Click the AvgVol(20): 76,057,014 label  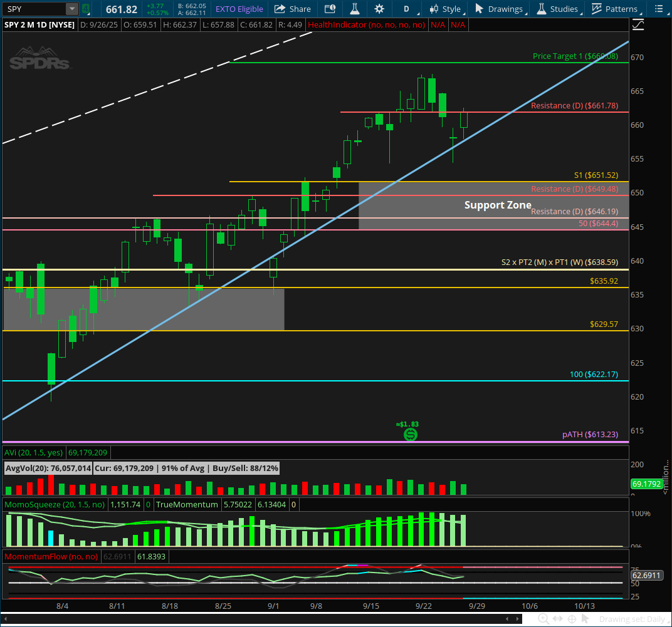coord(48,468)
